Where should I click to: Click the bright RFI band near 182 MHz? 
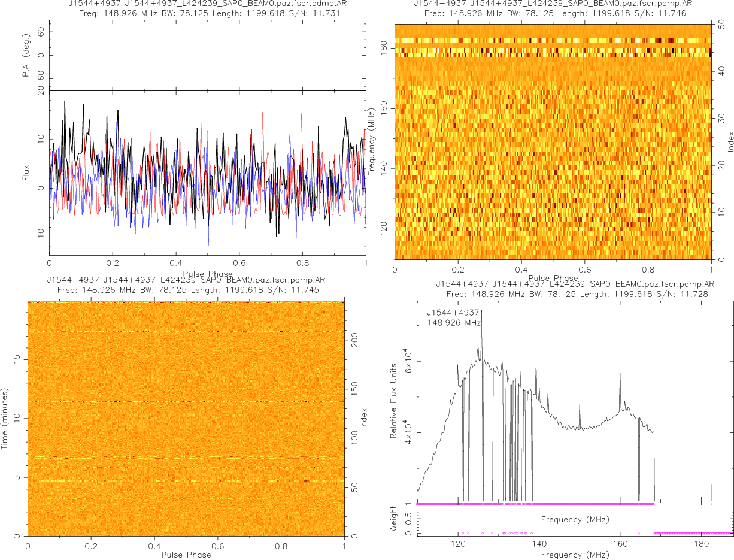(553, 41)
